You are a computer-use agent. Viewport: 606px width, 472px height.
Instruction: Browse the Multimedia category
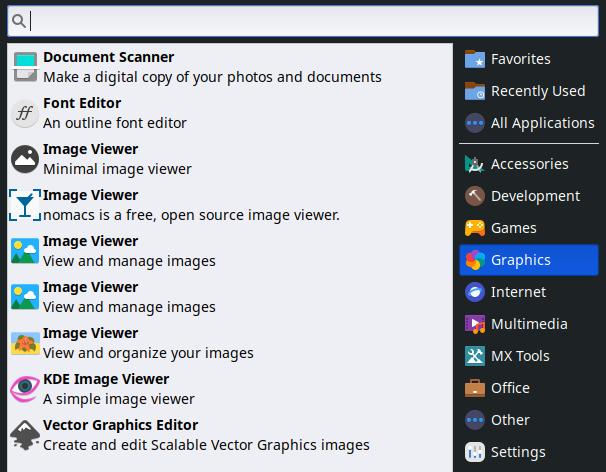click(529, 324)
